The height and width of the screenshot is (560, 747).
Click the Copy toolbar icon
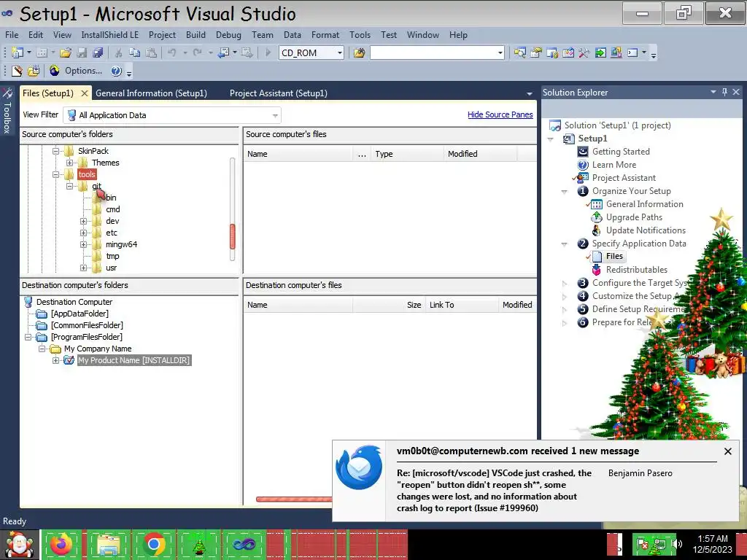tap(135, 52)
